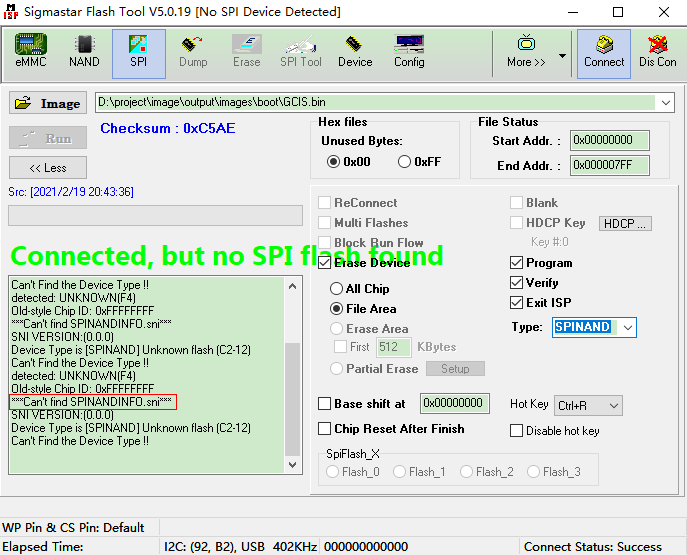The height and width of the screenshot is (555, 687).
Task: Click the Erase toolbar icon
Action: click(247, 53)
